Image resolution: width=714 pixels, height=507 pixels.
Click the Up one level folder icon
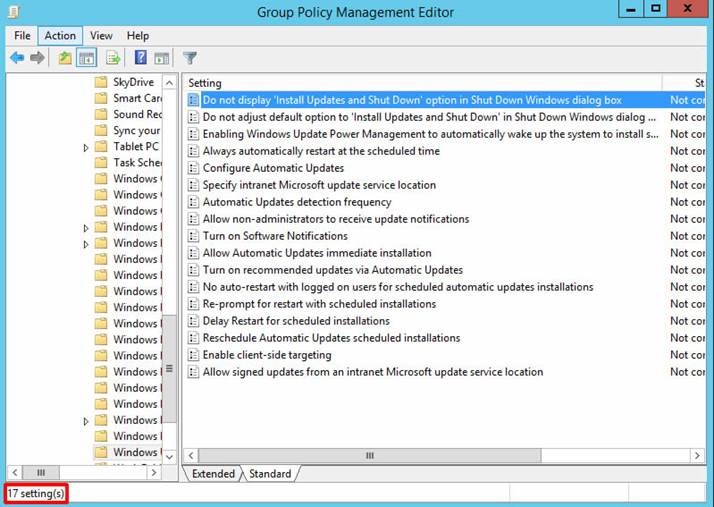point(65,58)
